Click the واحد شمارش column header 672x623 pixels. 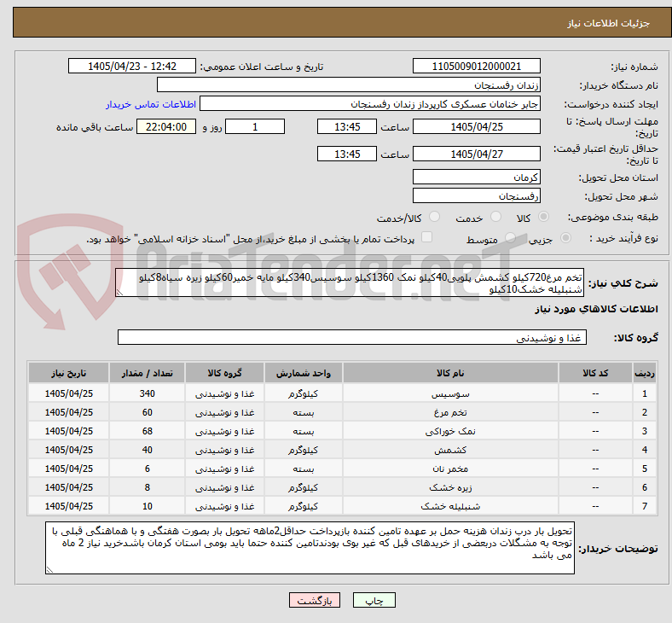(x=304, y=373)
